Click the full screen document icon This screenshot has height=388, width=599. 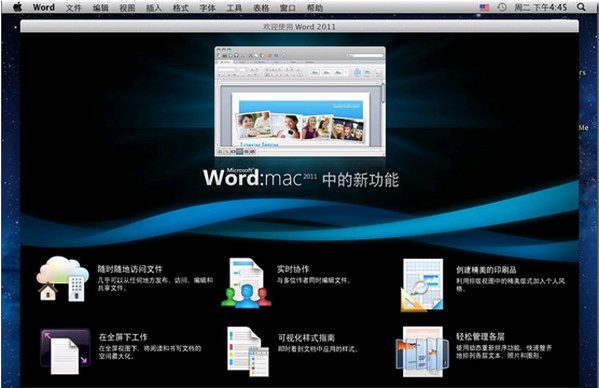(x=65, y=351)
